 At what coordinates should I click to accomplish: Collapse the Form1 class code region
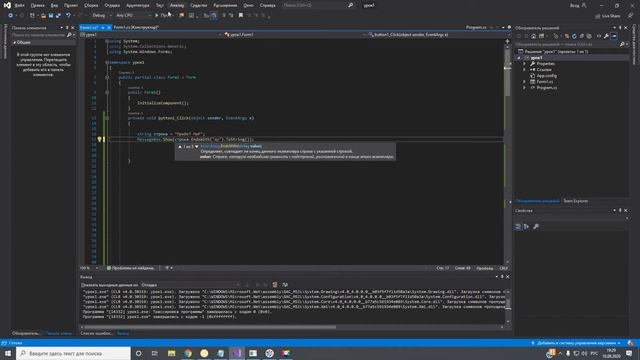point(107,77)
